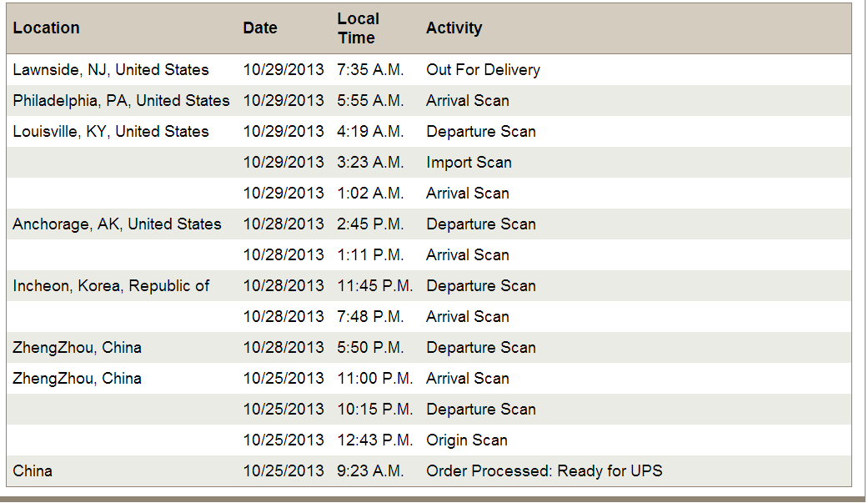Click the Local Time column header
868x503 pixels.
[x=358, y=28]
